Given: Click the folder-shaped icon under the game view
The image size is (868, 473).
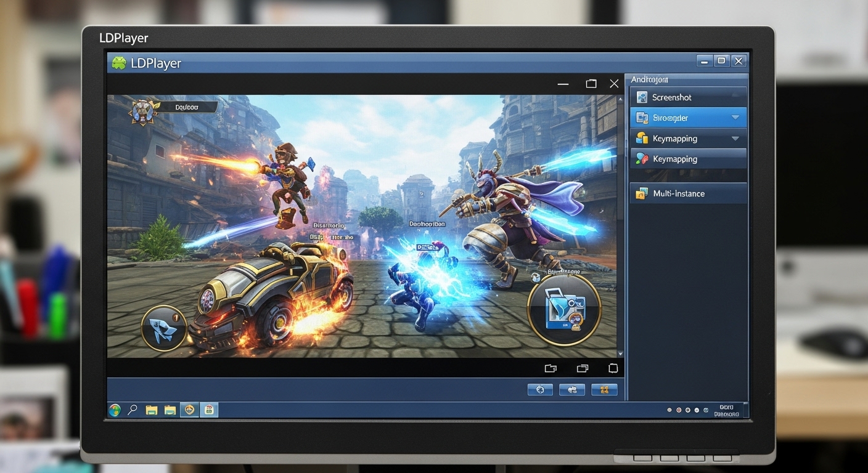Looking at the screenshot, I should (x=551, y=368).
